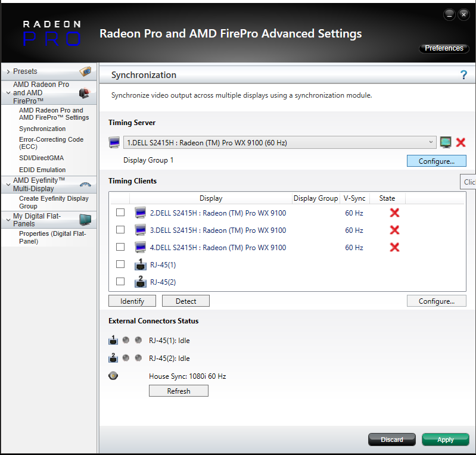Click the 60 Hz V-Sync value for 2.DELL S2415H
The width and height of the screenshot is (476, 455).
point(354,213)
